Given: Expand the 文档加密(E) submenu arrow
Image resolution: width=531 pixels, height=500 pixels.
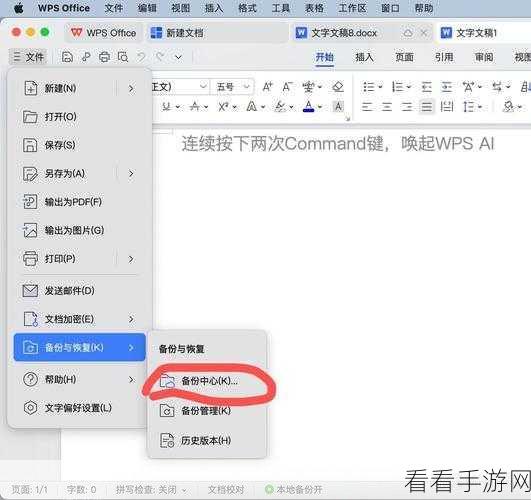Looking at the screenshot, I should pos(131,319).
